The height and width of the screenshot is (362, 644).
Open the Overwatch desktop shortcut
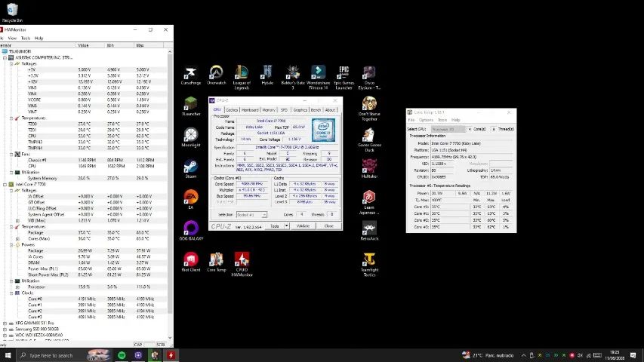coord(216,75)
